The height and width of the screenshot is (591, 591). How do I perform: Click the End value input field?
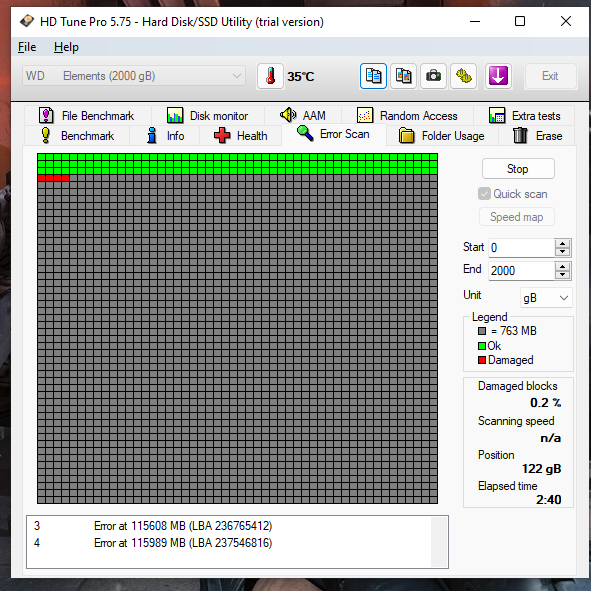[x=521, y=271]
